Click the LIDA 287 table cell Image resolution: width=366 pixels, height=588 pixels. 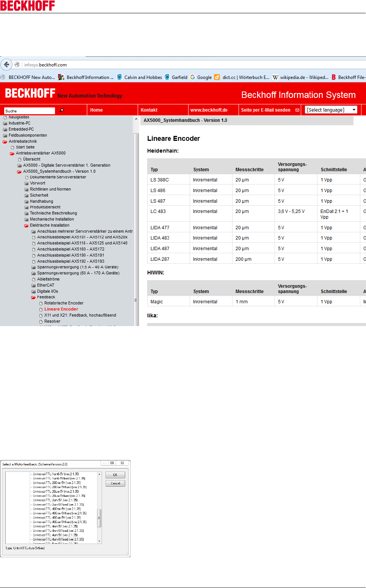click(x=168, y=259)
